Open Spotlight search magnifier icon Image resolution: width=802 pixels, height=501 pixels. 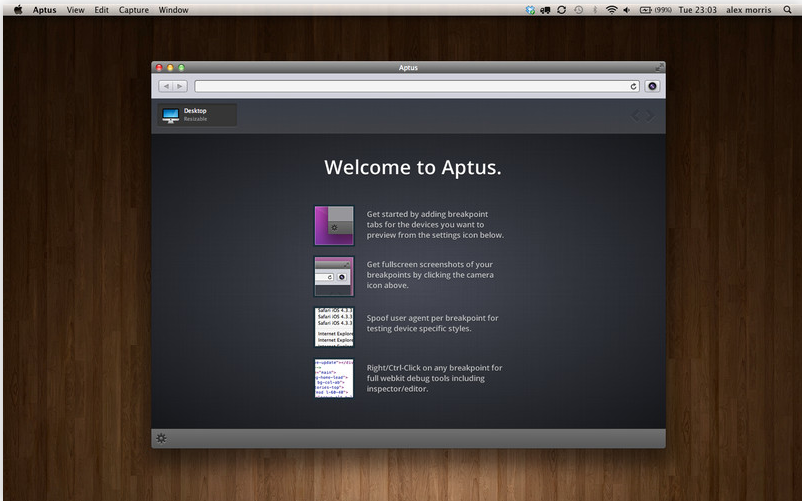click(x=787, y=10)
